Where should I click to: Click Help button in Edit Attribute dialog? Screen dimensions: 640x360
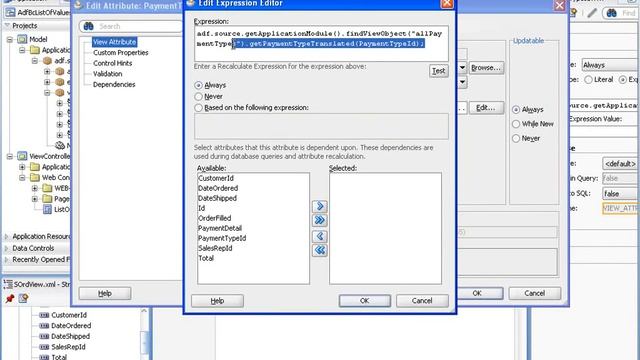(104, 293)
